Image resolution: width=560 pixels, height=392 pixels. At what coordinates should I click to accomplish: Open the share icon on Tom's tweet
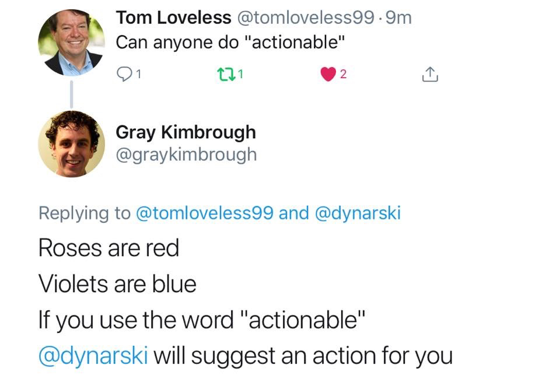tap(429, 74)
